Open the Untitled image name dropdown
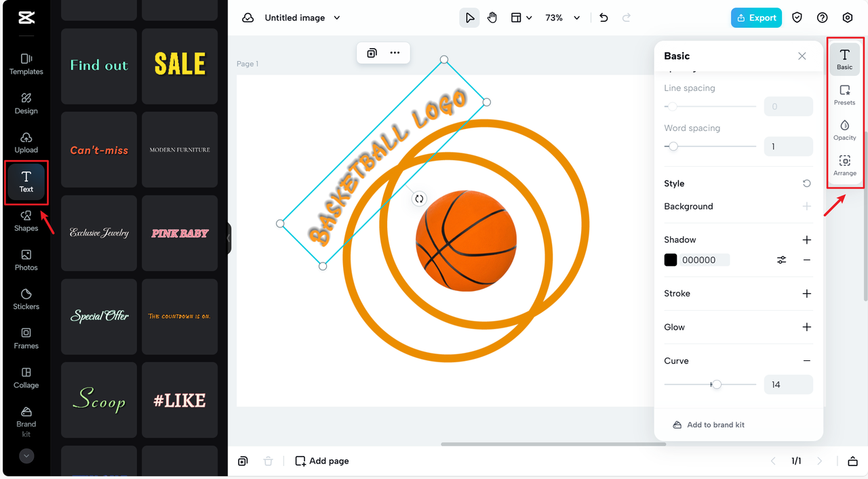868x479 pixels. tap(302, 18)
